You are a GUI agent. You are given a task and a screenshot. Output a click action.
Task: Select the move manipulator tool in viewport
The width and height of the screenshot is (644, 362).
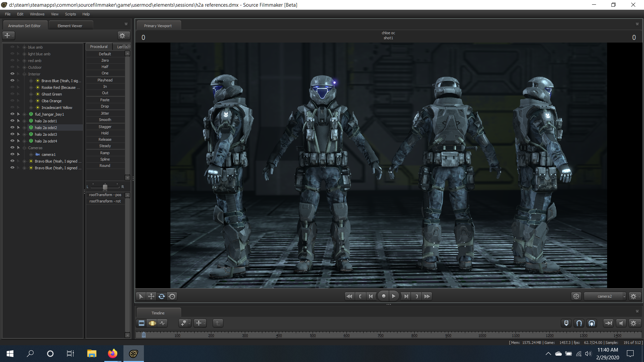[x=151, y=296]
